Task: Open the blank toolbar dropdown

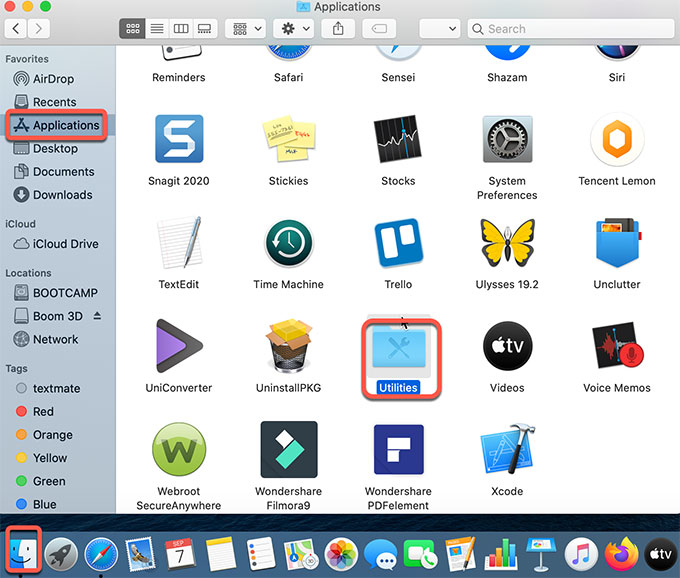Action: pos(439,29)
